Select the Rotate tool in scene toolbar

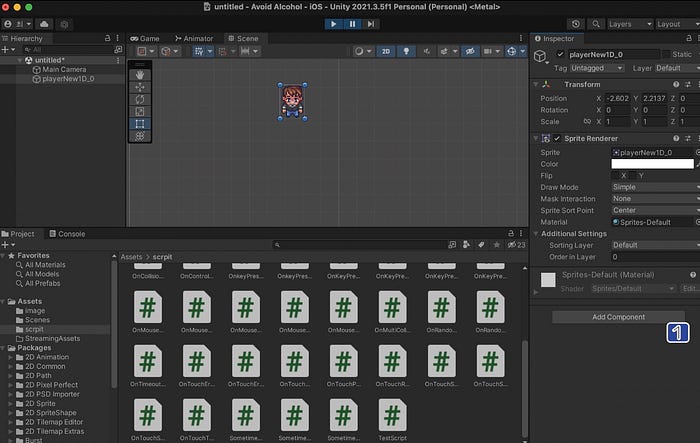point(140,99)
